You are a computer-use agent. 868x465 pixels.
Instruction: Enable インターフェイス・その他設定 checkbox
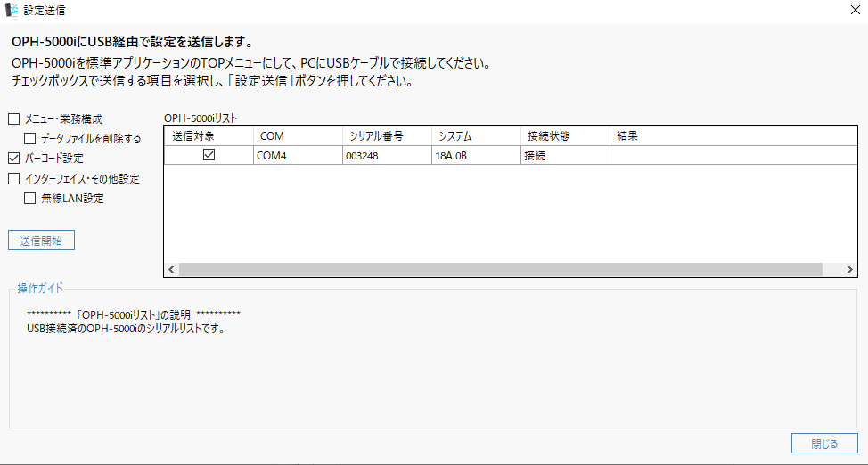click(14, 178)
